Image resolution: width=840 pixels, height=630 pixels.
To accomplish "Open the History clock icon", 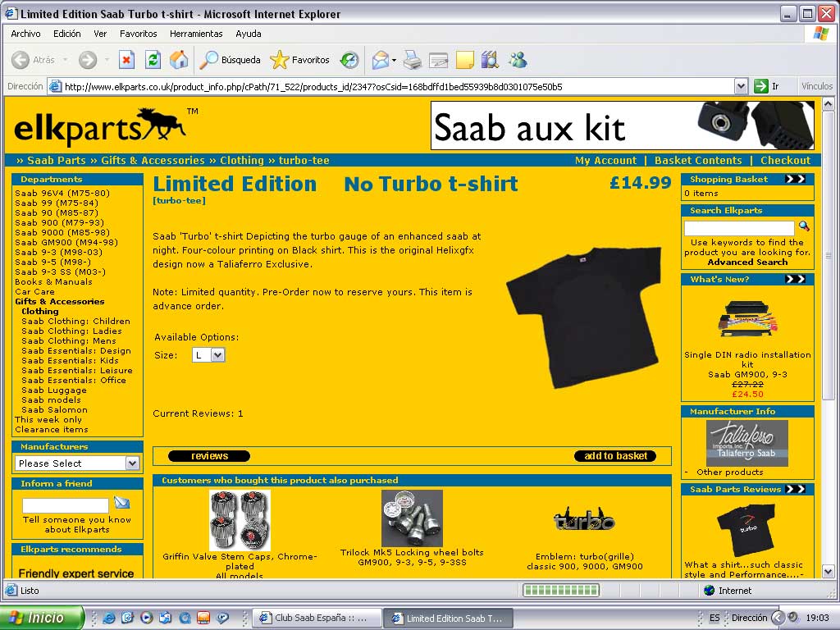I will click(x=349, y=60).
